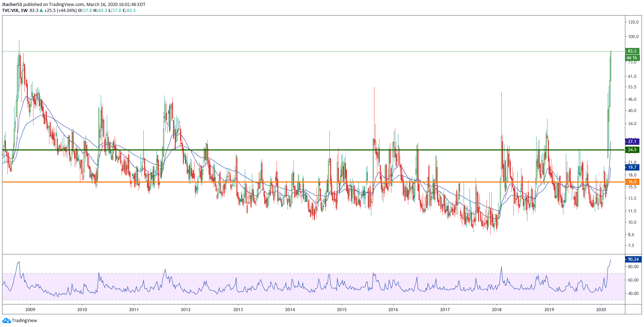Click the 2014 year label on time axis
The width and height of the screenshot is (644, 327).
point(290,310)
